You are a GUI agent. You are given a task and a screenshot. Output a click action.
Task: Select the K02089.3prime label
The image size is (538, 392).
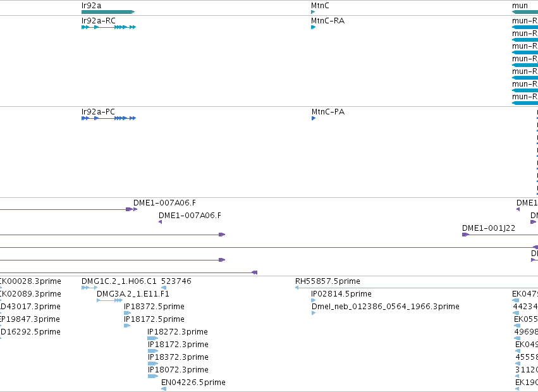30,294
